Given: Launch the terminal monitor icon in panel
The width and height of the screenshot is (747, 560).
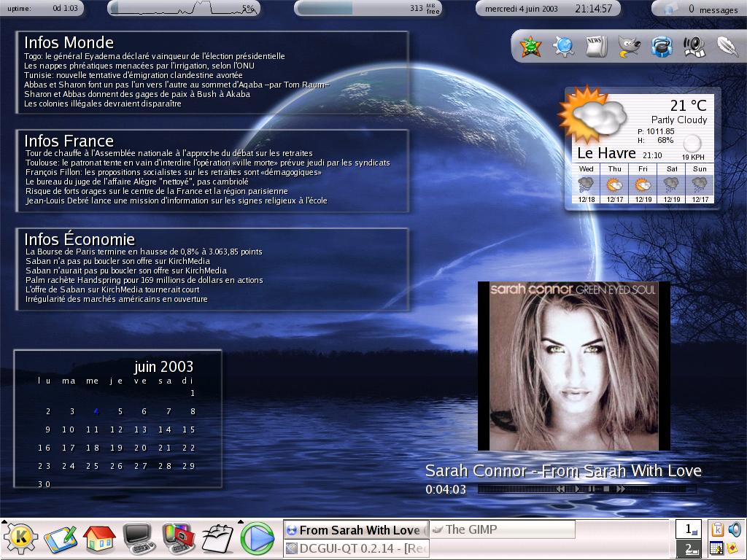Looking at the screenshot, I should [139, 539].
